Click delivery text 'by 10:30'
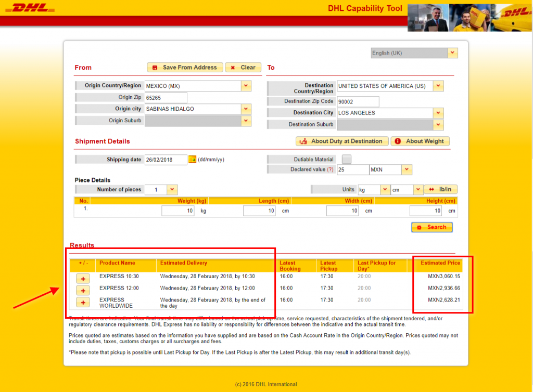 coord(245,276)
